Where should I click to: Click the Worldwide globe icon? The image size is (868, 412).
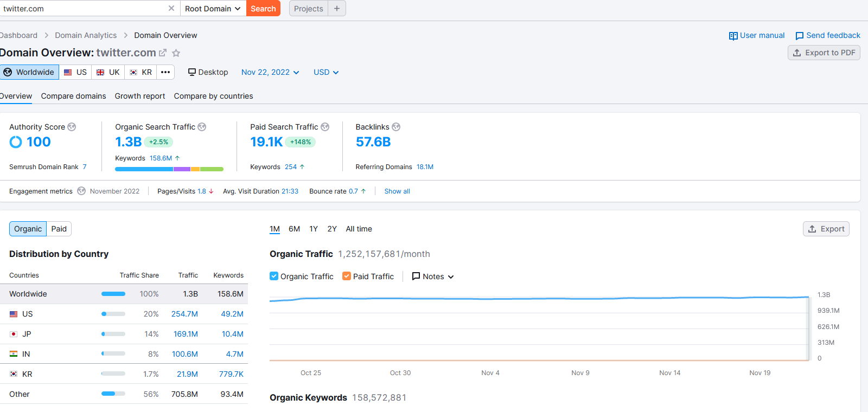(x=8, y=72)
